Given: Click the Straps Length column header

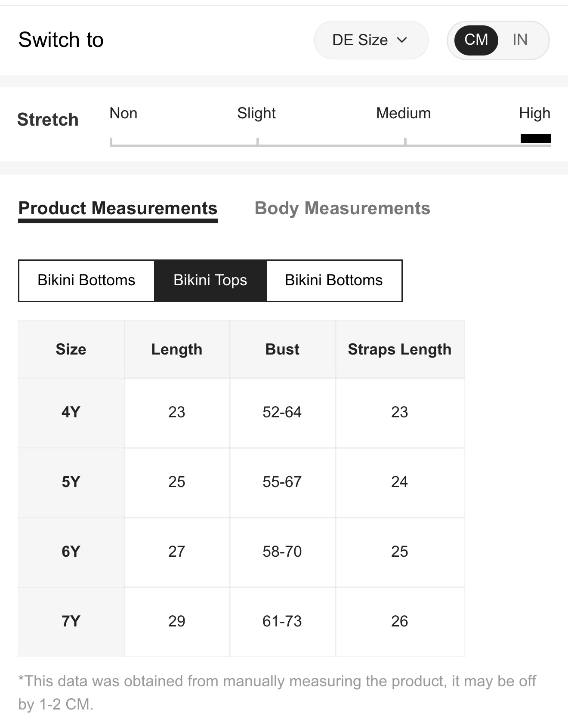Looking at the screenshot, I should click(400, 349).
